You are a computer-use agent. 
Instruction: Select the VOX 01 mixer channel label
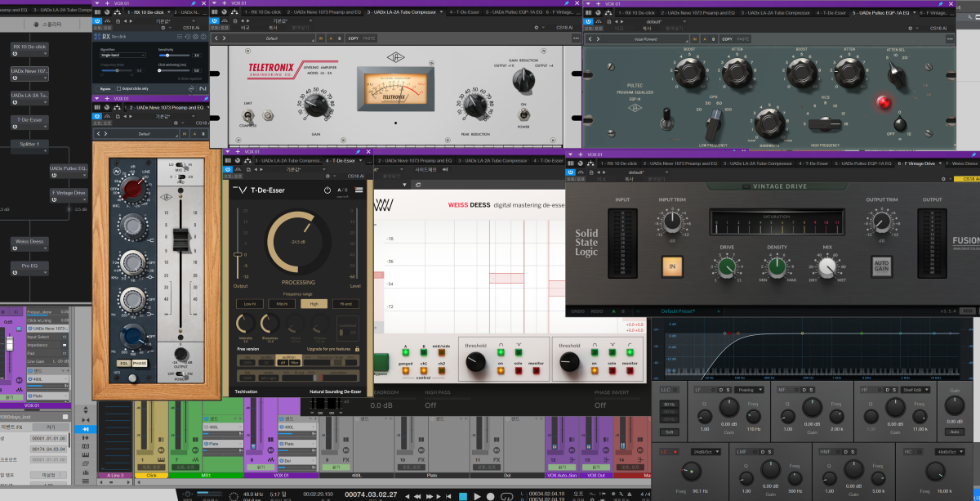(x=281, y=475)
